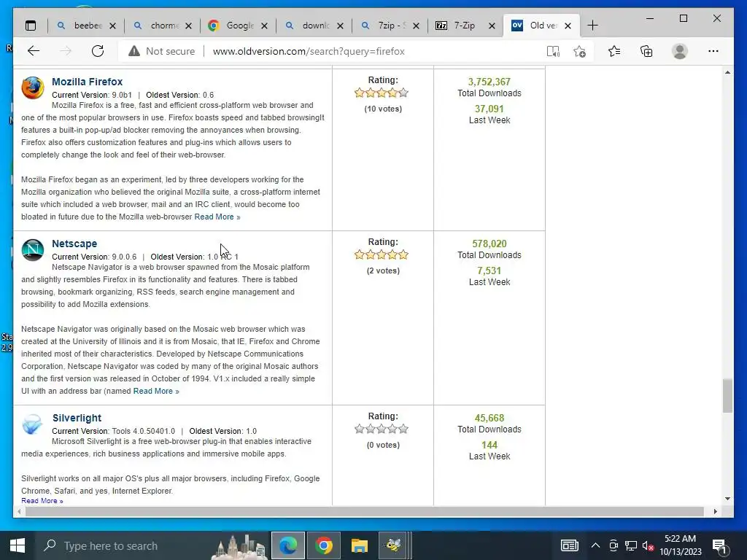The height and width of the screenshot is (560, 747).
Task: Show hidden system tray icons
Action: (595, 545)
